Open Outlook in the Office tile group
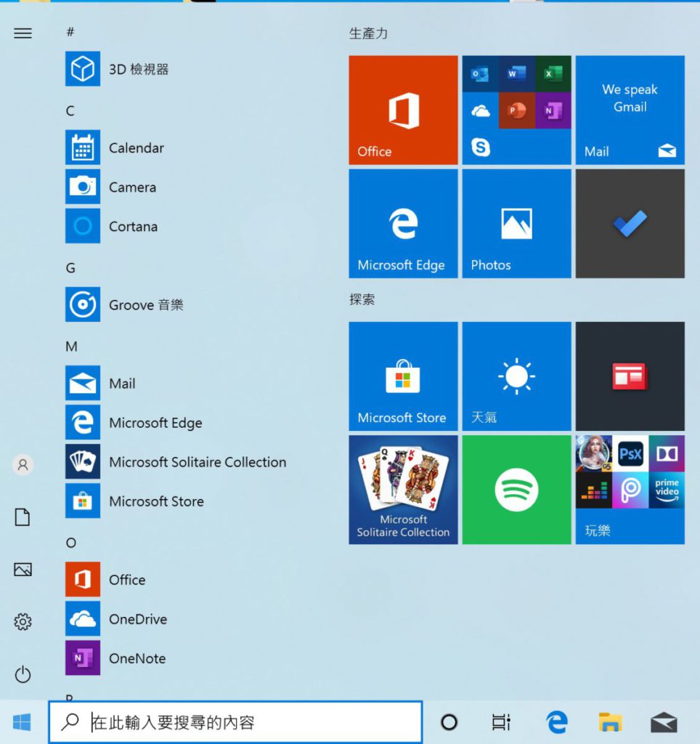The width and height of the screenshot is (700, 744). 480,74
